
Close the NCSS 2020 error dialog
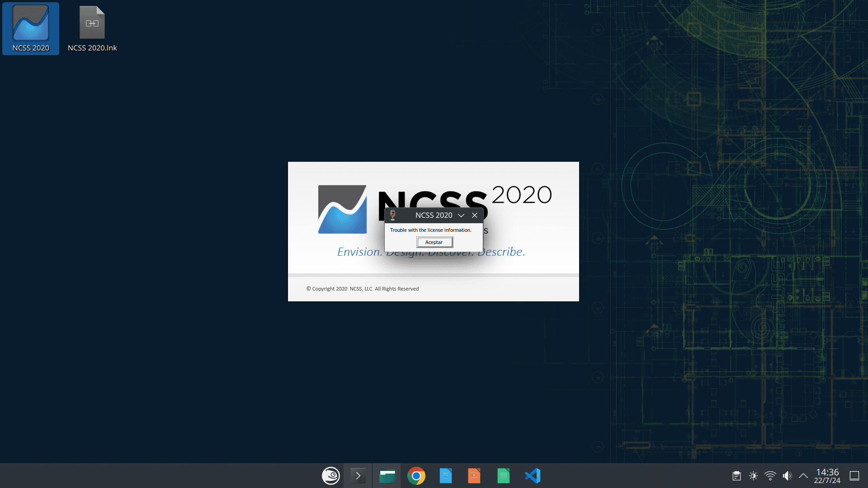475,216
